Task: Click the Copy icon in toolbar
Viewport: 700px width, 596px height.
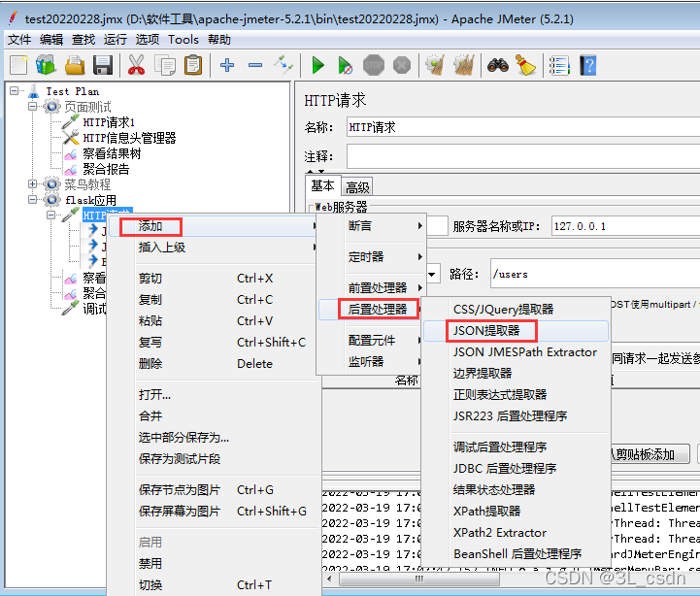Action: pyautogui.click(x=165, y=65)
